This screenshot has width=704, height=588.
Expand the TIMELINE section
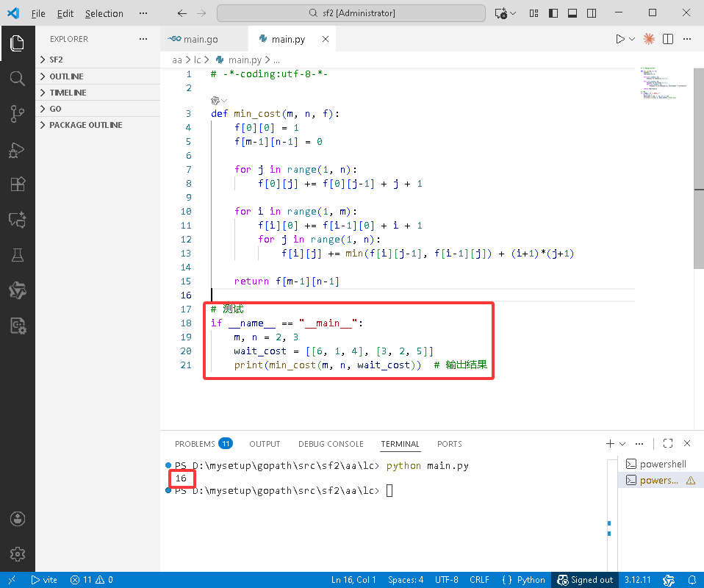point(98,93)
